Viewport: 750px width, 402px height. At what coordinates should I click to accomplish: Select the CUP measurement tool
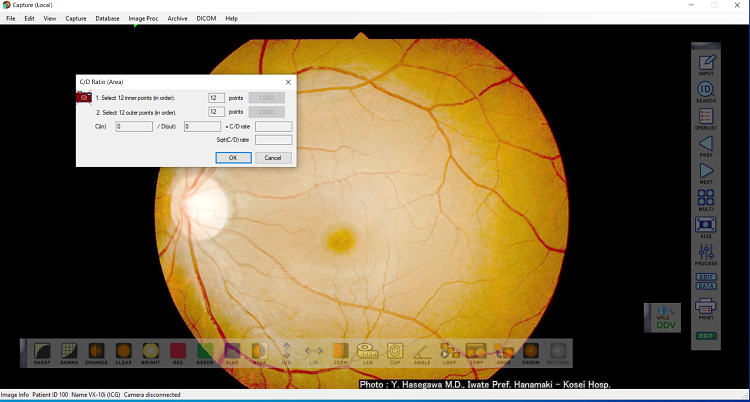[394, 351]
